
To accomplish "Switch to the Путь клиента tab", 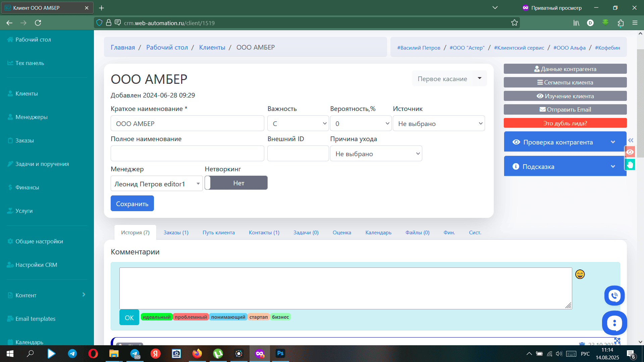I will click(x=218, y=233).
